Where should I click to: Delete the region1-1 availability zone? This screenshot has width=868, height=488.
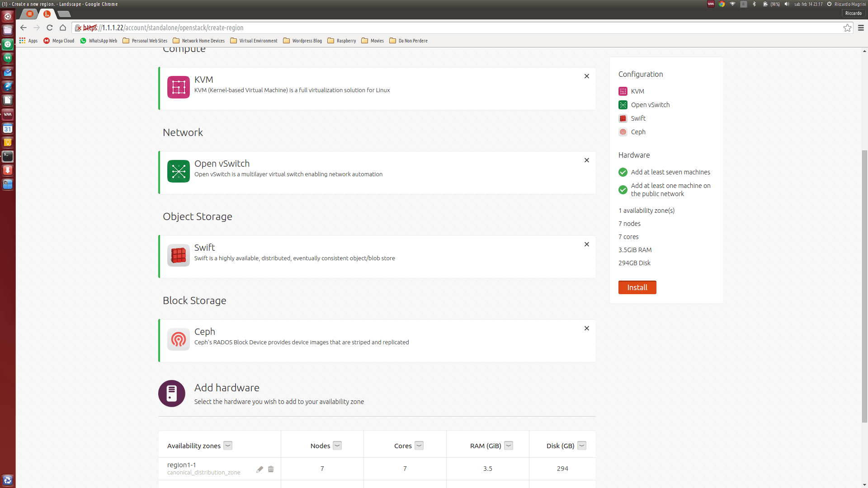tap(271, 469)
